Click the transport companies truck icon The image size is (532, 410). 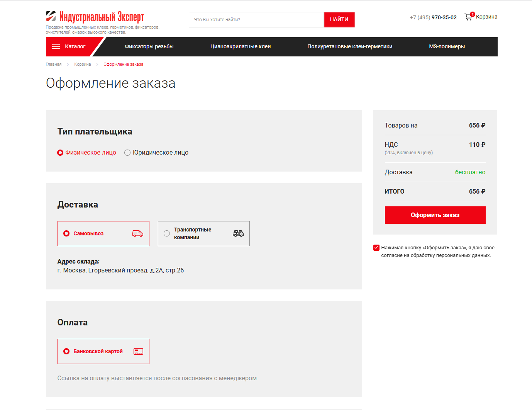238,233
